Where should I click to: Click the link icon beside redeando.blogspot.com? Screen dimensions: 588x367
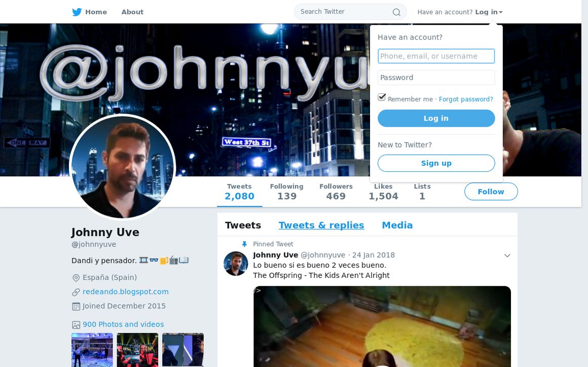76,292
